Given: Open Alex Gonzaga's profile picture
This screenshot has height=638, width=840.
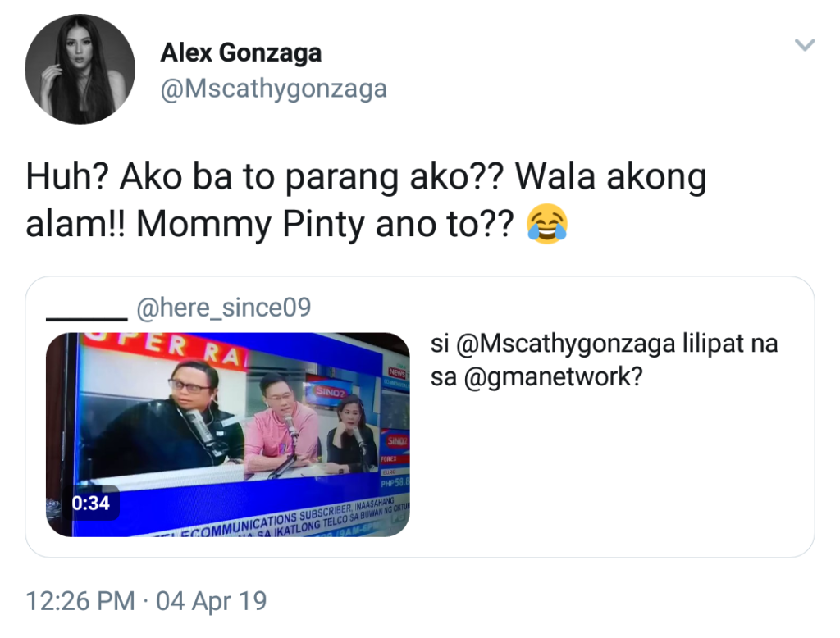Looking at the screenshot, I should coord(80,70).
